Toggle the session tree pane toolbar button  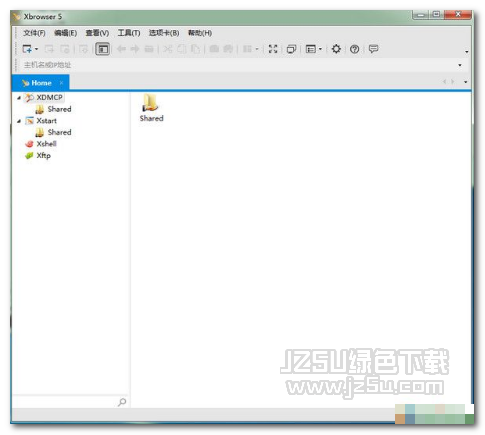pyautogui.click(x=103, y=49)
